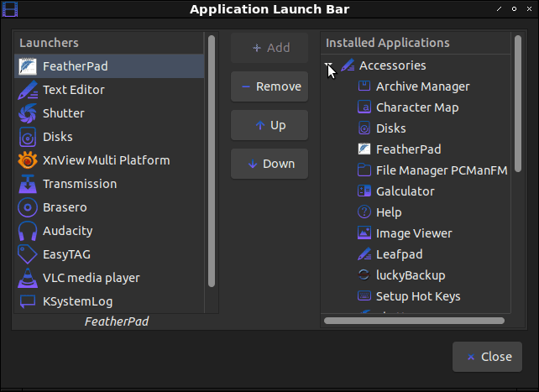The height and width of the screenshot is (392, 539).
Task: Select Disks text in Launchers list
Action: tap(58, 137)
